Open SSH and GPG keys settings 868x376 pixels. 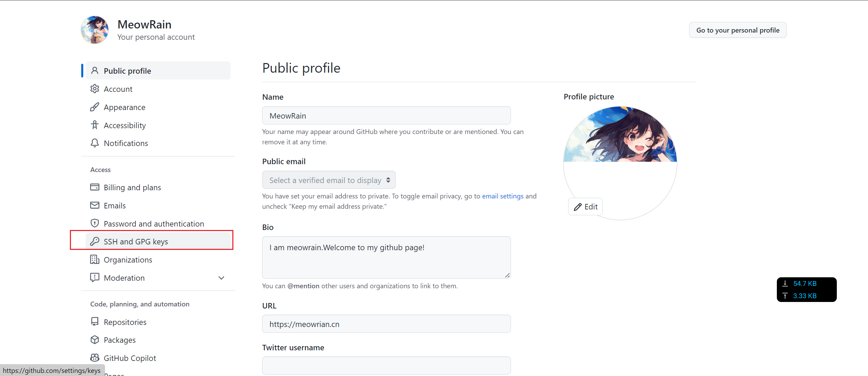136,242
